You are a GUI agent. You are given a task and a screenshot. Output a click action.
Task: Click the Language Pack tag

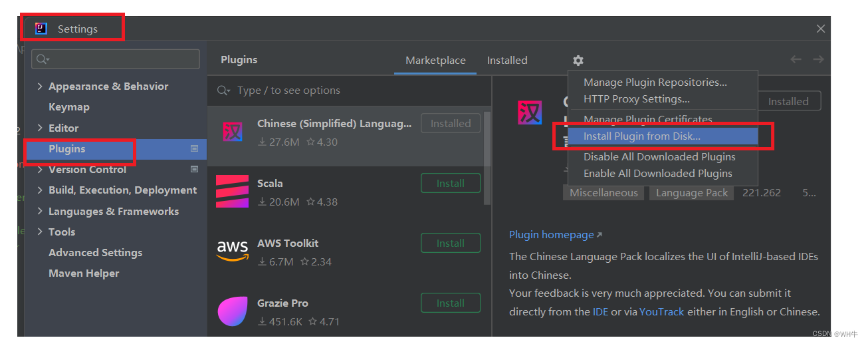[x=692, y=192]
